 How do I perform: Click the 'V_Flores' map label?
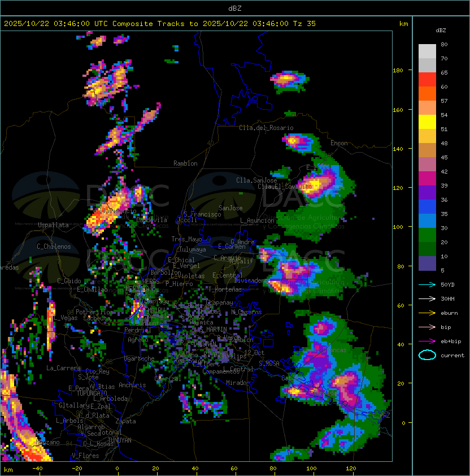pos(85,456)
